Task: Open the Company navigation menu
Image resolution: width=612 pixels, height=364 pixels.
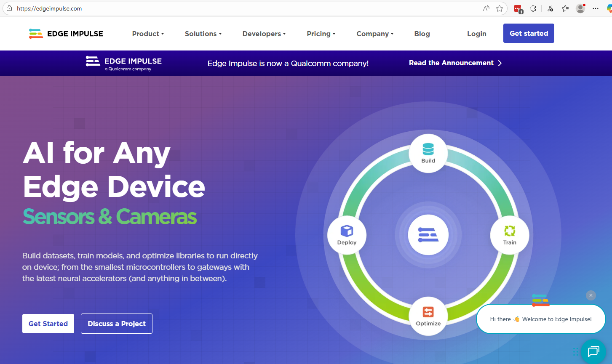Action: point(375,34)
